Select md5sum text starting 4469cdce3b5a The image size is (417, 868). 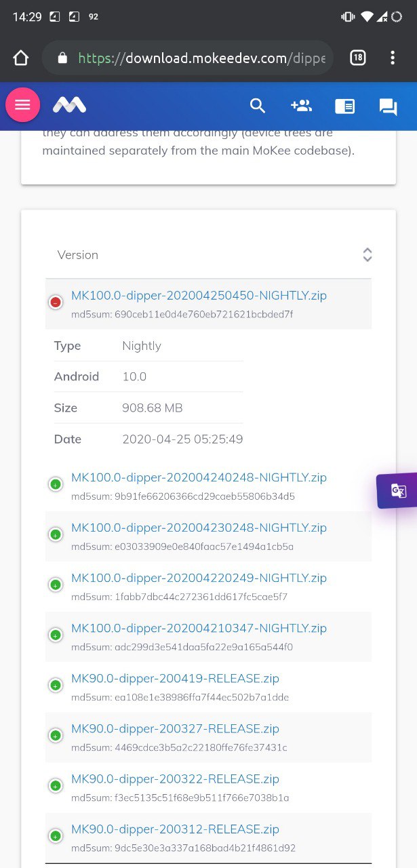[179, 747]
